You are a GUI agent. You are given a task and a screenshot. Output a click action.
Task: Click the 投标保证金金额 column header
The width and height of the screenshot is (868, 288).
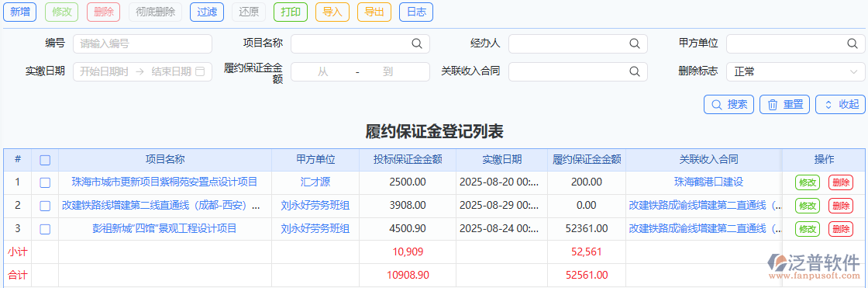[408, 159]
